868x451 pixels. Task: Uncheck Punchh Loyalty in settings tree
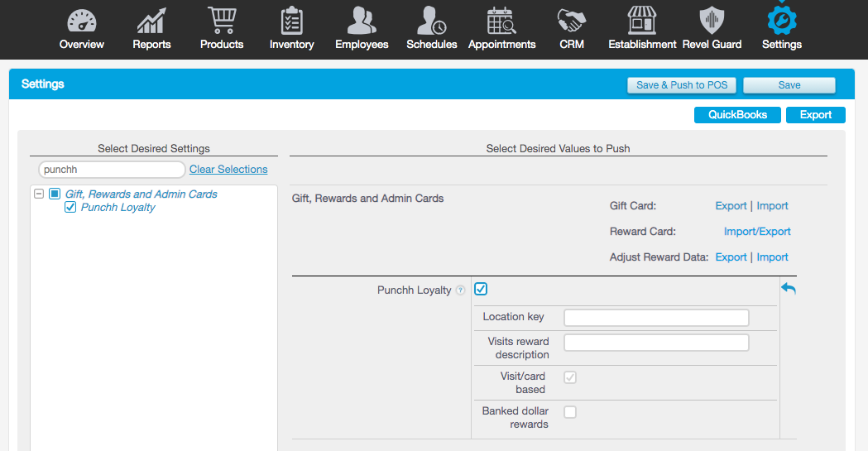click(x=70, y=208)
